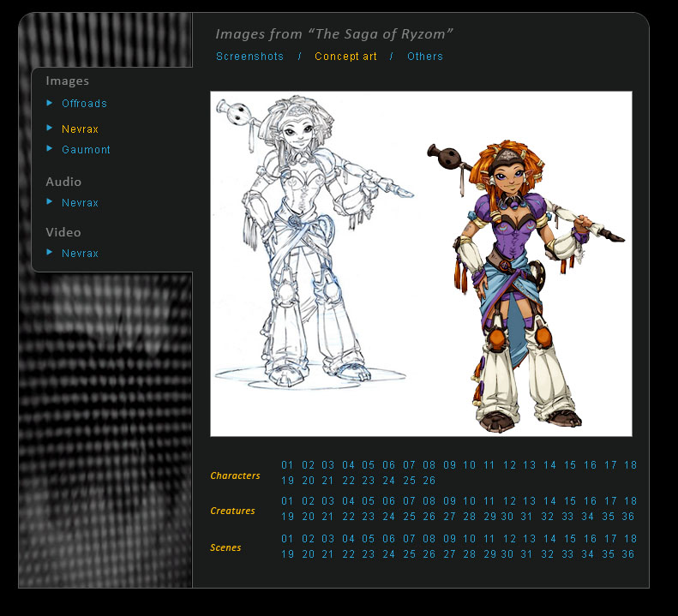
Task: Open Nevrax under Images
Action: pos(80,129)
